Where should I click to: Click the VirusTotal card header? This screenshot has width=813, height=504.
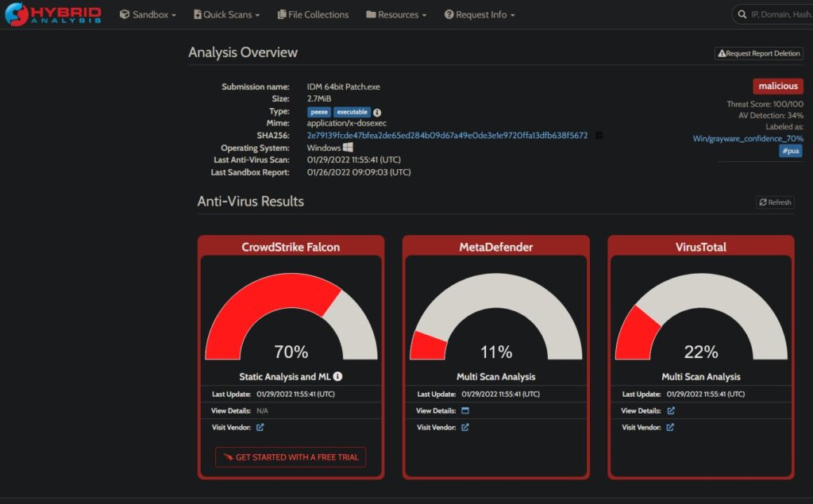pyautogui.click(x=701, y=247)
